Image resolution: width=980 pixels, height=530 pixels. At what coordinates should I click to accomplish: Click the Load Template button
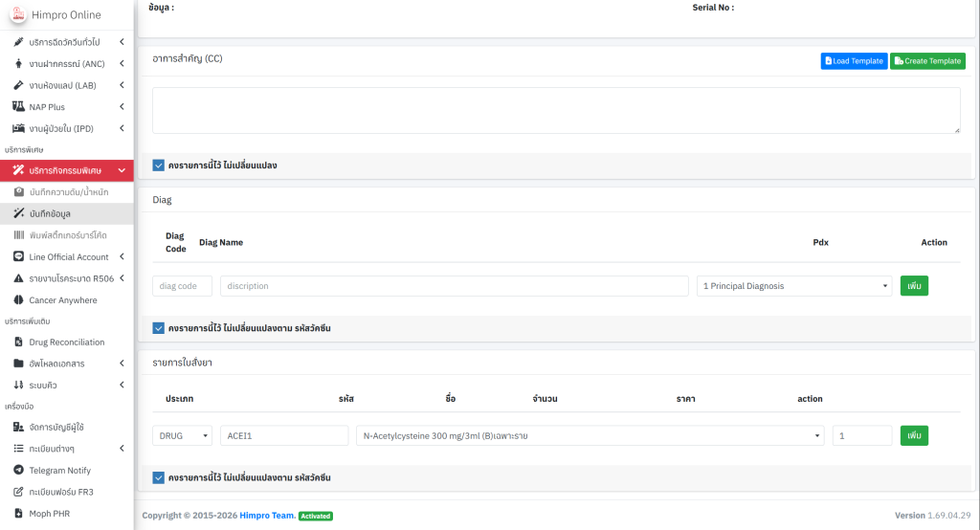point(854,61)
